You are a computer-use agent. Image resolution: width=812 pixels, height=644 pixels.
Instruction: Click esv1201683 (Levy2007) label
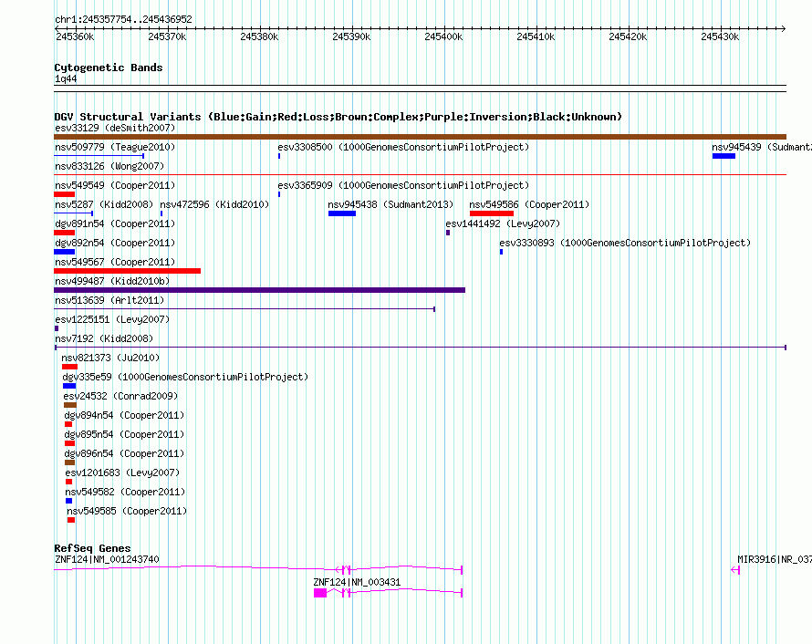[123, 473]
